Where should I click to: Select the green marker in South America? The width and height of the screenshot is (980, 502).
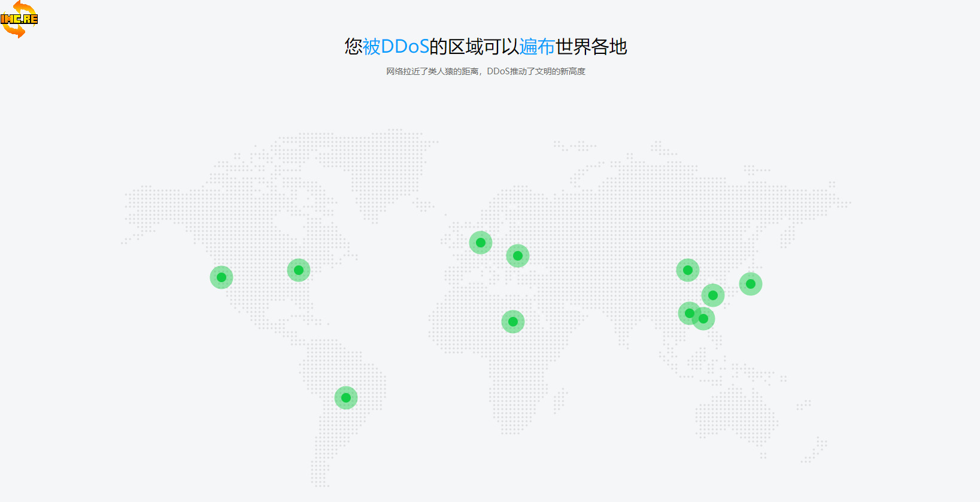(x=346, y=398)
